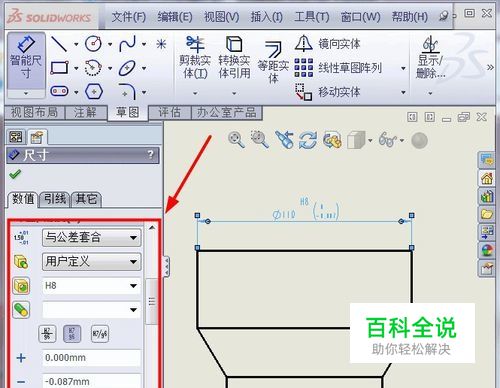Click Previous View icon in view toolbar

pos(284,140)
